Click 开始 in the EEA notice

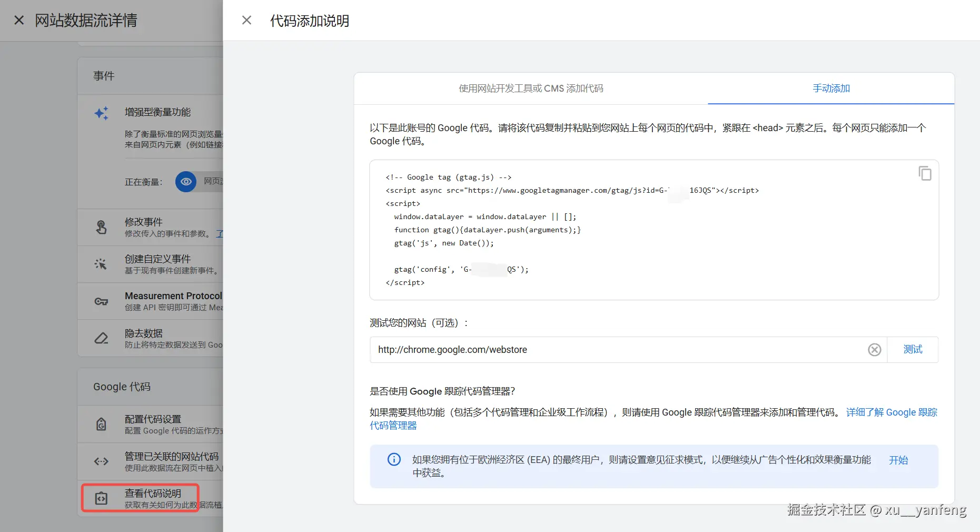tap(898, 460)
